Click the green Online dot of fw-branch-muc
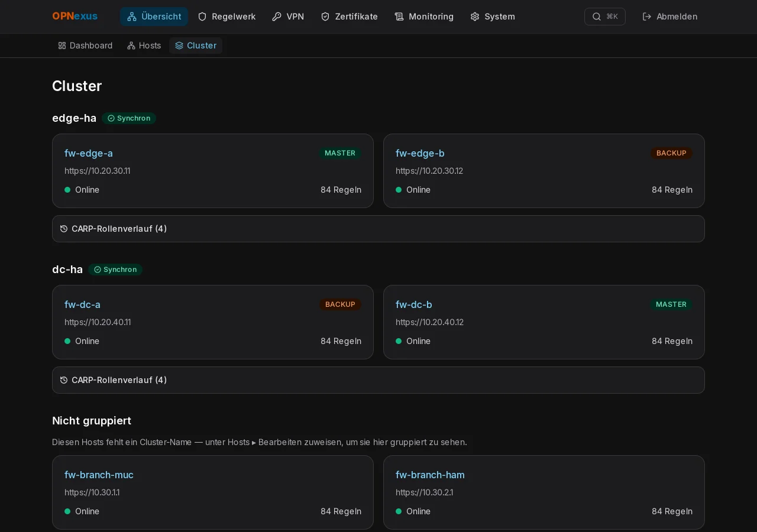 (67, 511)
